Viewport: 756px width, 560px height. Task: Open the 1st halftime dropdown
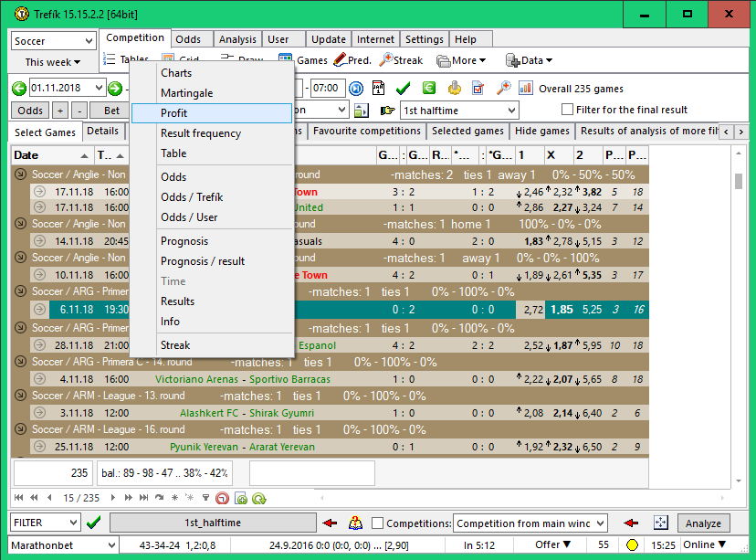509,110
